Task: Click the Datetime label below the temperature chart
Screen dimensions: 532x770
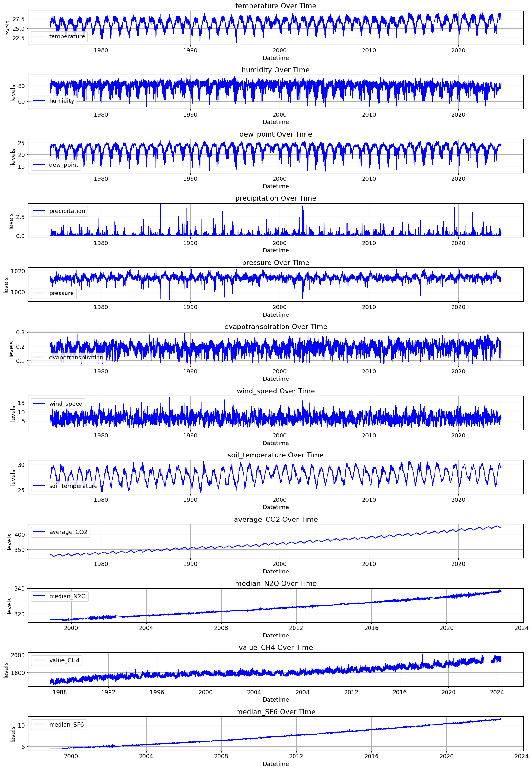Action: click(x=276, y=58)
